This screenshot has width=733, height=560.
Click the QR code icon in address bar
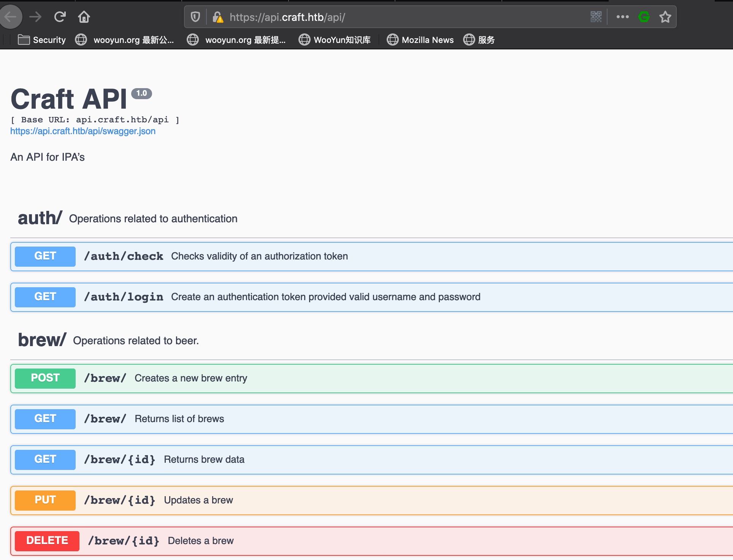pyautogui.click(x=596, y=17)
